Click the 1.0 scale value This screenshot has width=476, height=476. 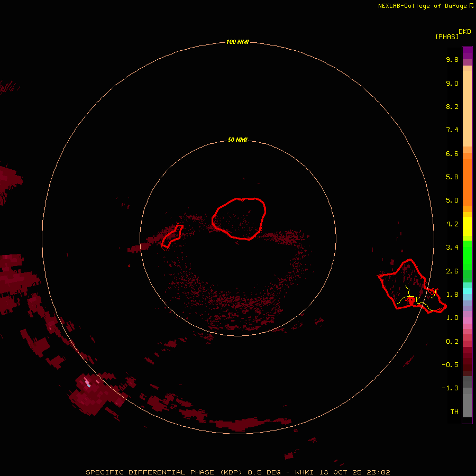point(452,318)
